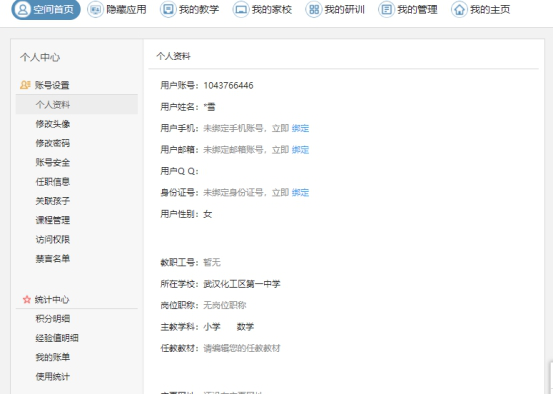This screenshot has width=554, height=395.
Task: Open the 隐藏应用 menu item
Action: tap(117, 10)
